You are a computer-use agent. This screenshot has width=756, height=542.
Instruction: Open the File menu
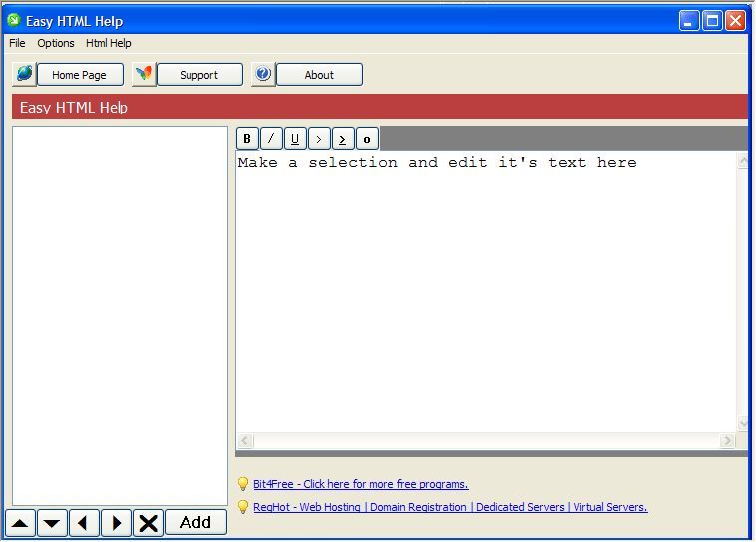tap(17, 43)
